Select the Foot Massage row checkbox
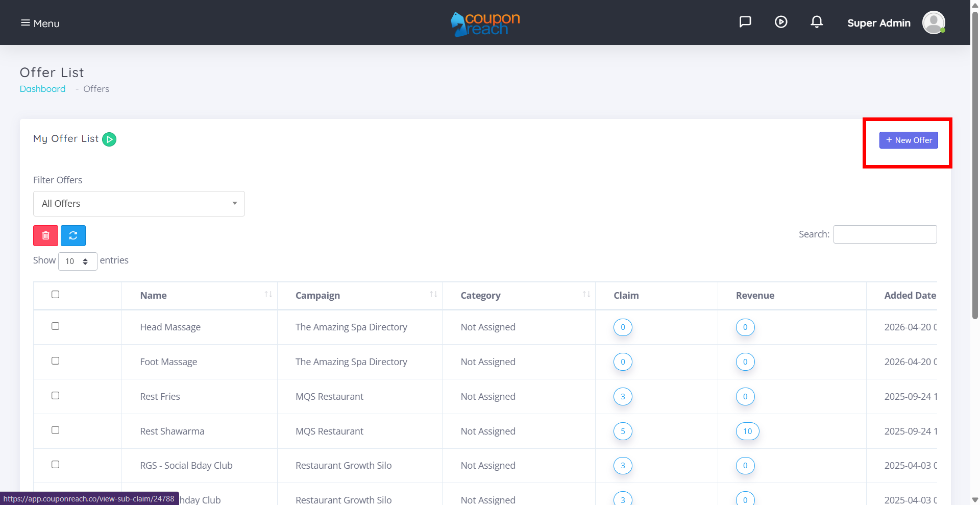 tap(55, 360)
